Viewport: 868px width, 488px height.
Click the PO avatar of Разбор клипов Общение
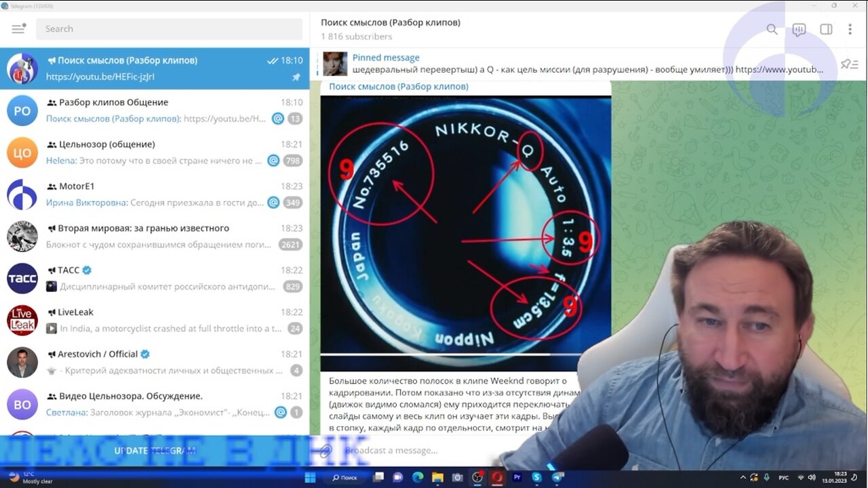(x=22, y=110)
